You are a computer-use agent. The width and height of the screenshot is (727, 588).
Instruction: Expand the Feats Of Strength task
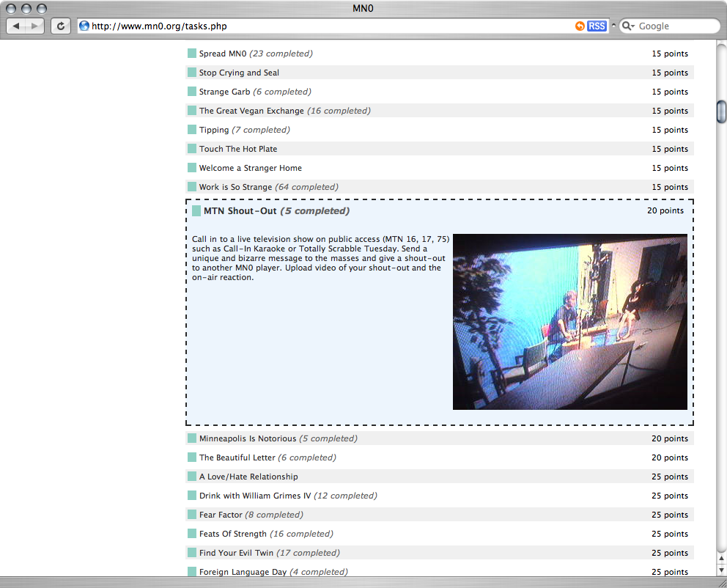232,534
